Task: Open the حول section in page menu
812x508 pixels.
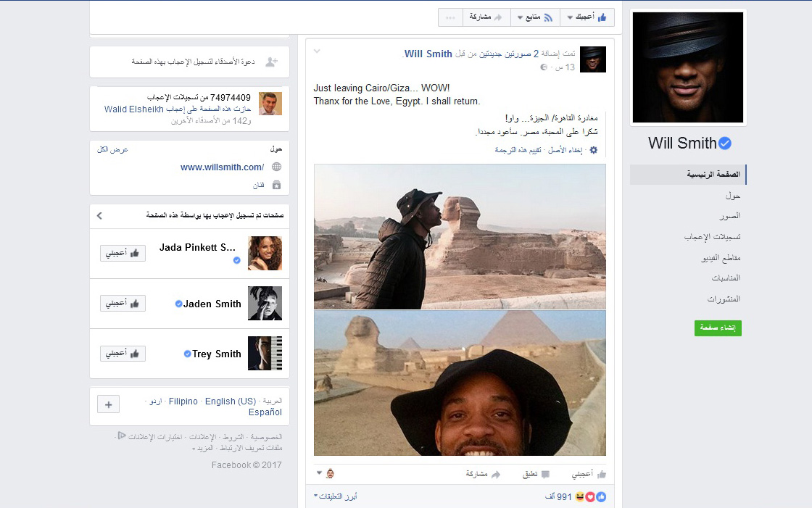Action: (733, 196)
